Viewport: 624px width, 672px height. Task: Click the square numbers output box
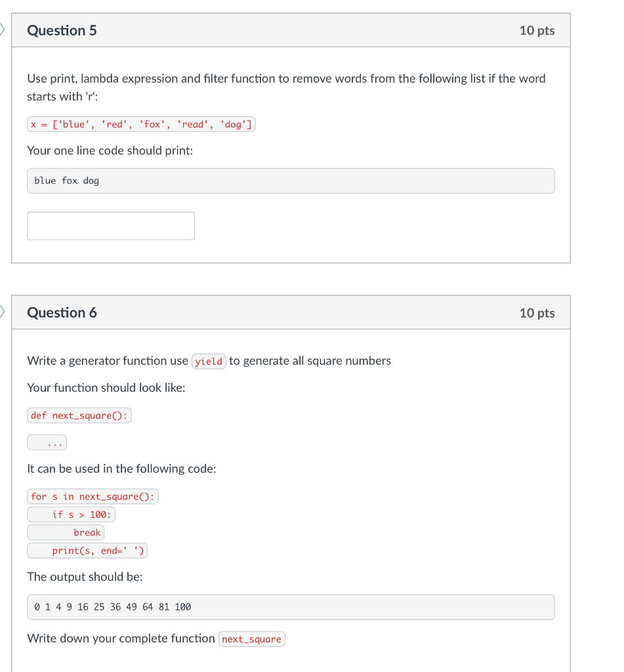[291, 606]
